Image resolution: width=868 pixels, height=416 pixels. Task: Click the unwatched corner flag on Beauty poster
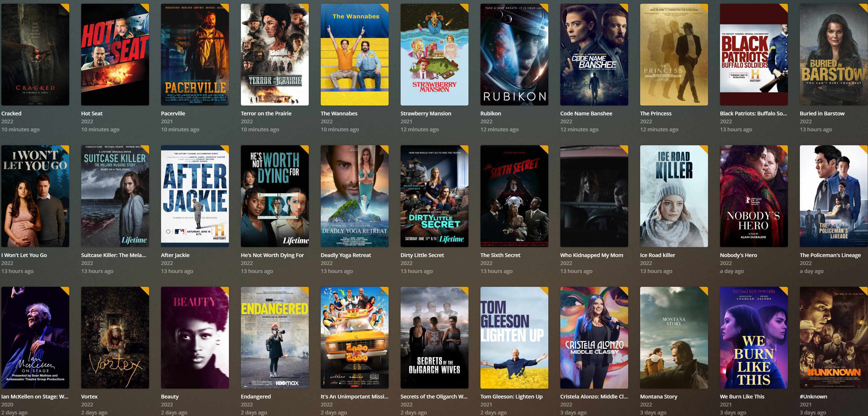coord(225,291)
